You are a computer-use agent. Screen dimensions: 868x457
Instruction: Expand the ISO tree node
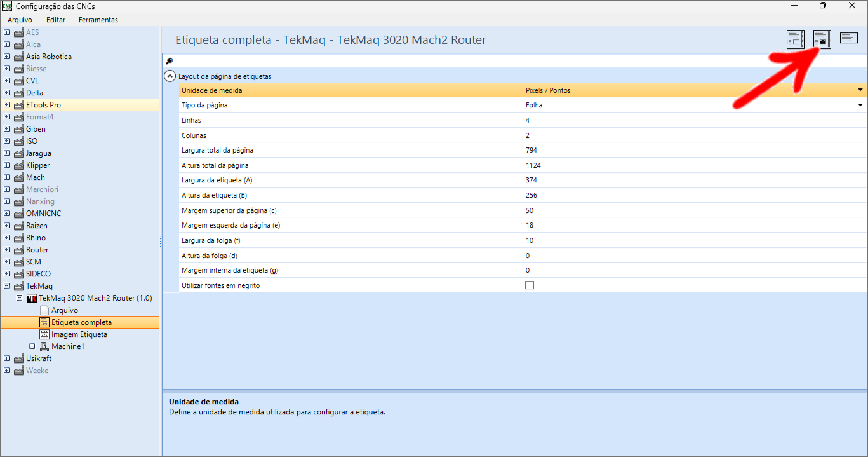click(6, 141)
